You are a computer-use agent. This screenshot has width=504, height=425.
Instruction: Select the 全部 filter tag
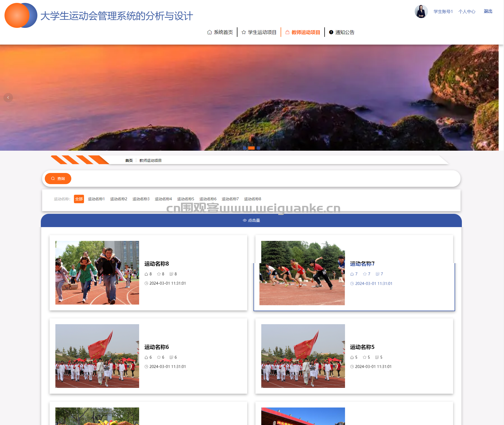(79, 199)
